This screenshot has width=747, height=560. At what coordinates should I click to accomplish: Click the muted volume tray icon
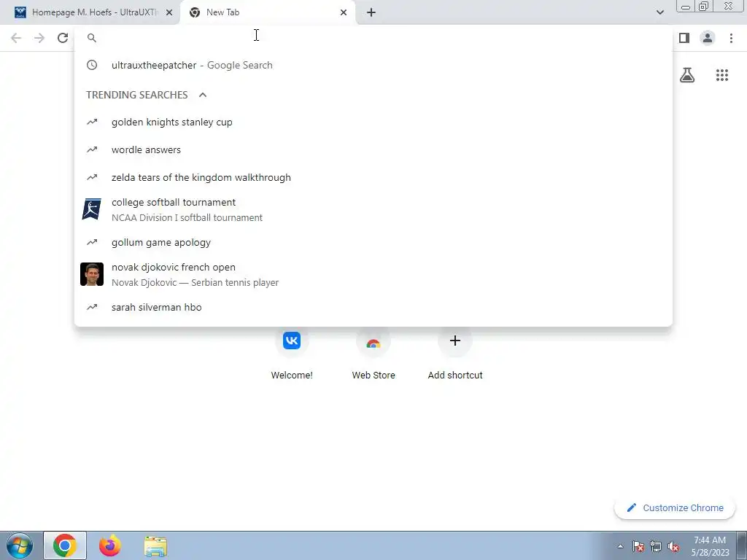click(673, 546)
